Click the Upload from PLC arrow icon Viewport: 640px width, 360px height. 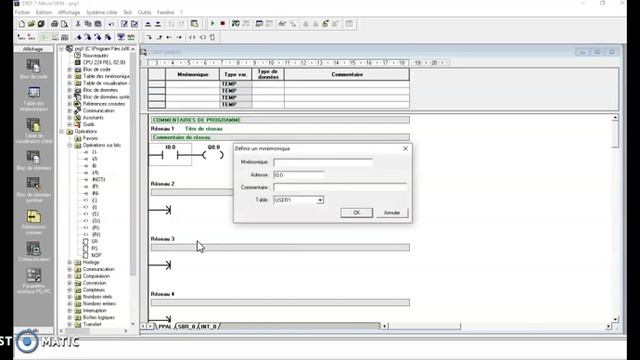(x=148, y=24)
